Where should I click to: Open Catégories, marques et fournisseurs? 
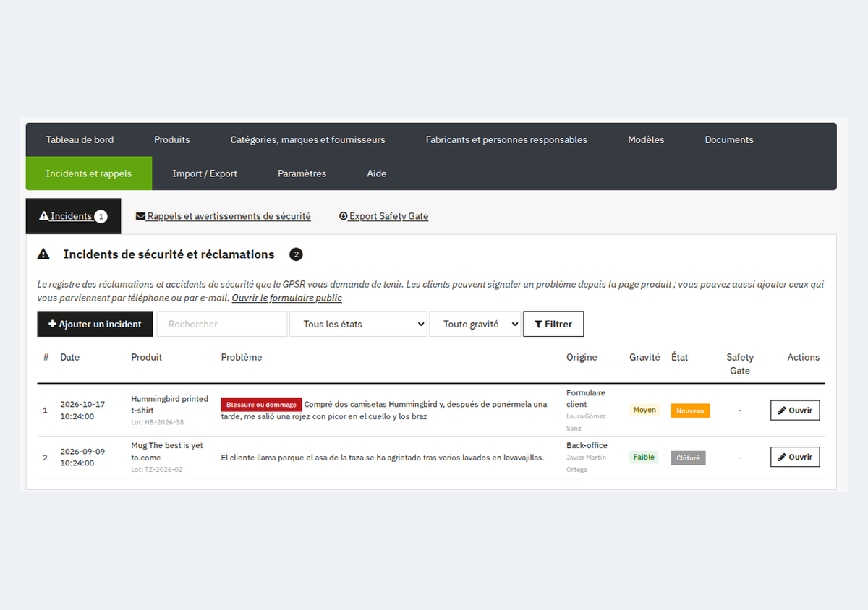point(308,139)
